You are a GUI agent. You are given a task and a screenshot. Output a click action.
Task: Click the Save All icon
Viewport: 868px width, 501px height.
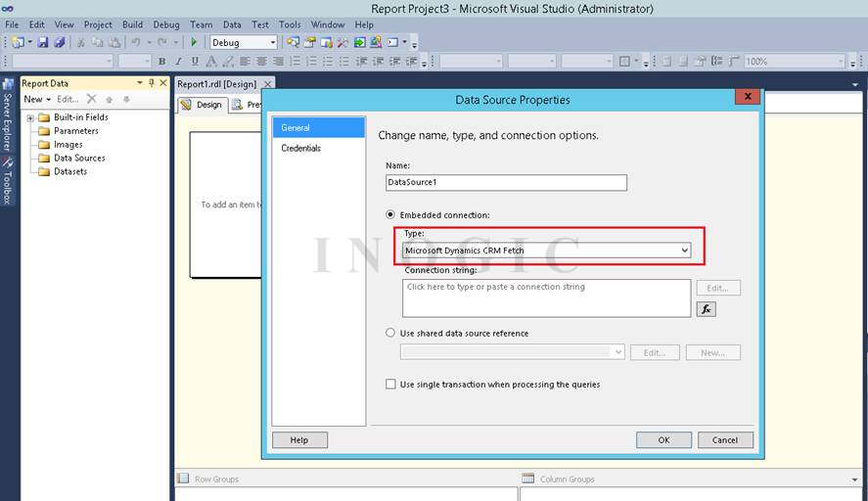point(60,42)
